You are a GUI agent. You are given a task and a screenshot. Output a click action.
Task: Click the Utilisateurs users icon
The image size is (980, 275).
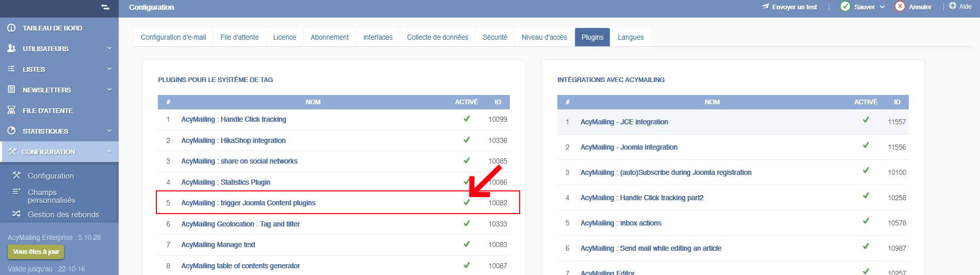11,48
